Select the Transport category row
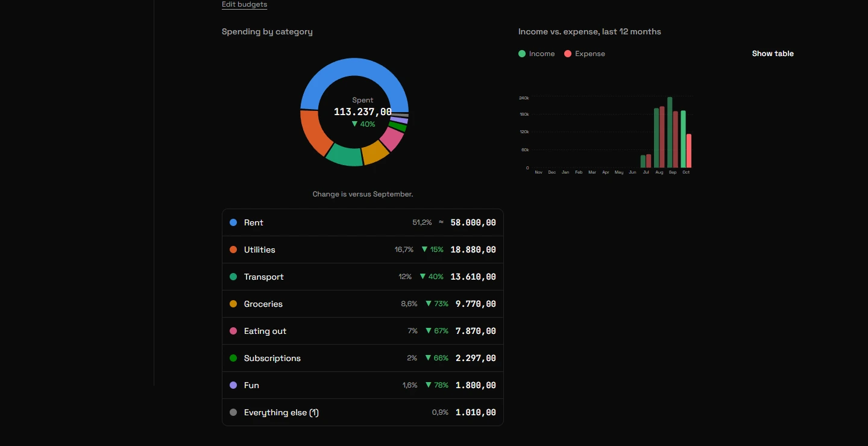 [363, 277]
